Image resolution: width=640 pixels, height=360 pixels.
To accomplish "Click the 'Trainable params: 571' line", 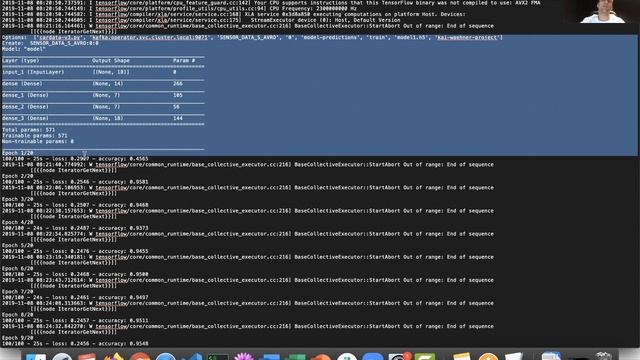I will (x=34, y=136).
